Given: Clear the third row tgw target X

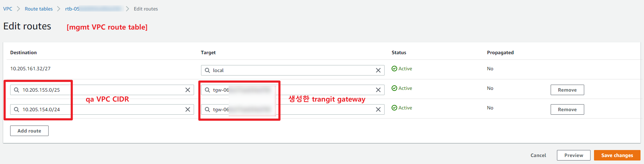Looking at the screenshot, I should click(x=378, y=109).
